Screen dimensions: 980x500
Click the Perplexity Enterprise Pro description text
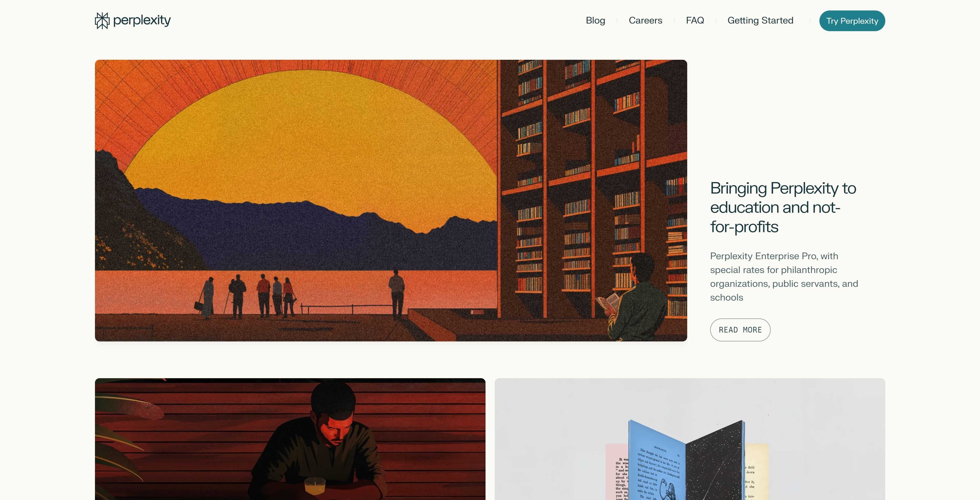point(784,277)
